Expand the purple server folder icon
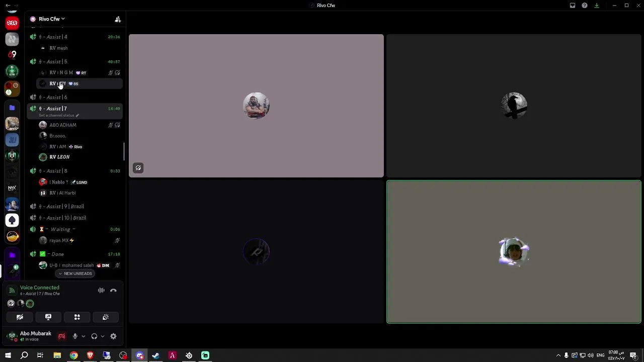Viewport: 644px width, 362px height. [12, 255]
